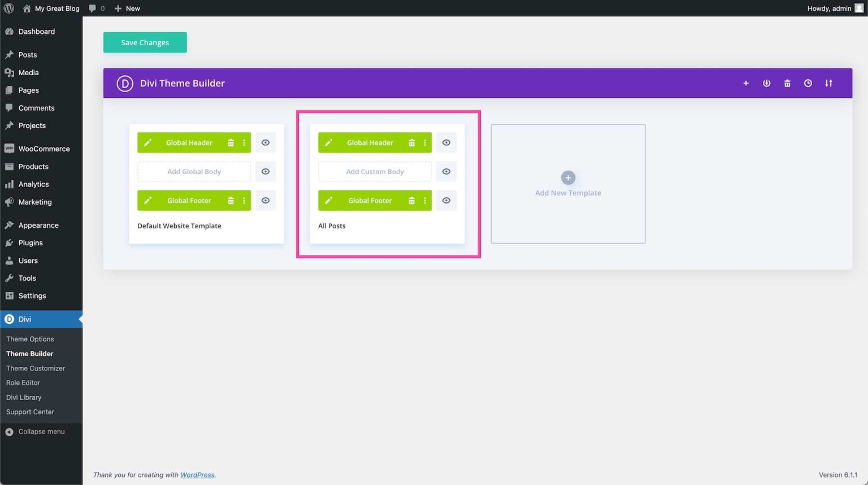Click the Save Changes button
Image resolution: width=868 pixels, height=485 pixels.
[145, 42]
